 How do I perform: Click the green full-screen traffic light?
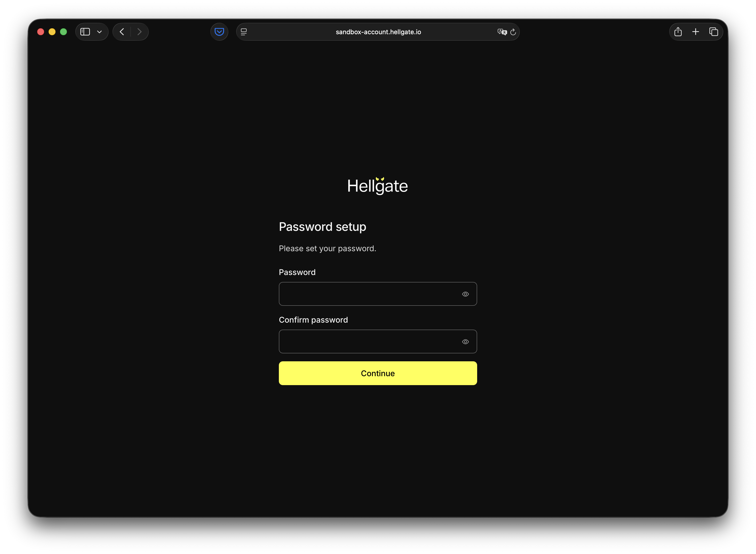[x=63, y=31]
